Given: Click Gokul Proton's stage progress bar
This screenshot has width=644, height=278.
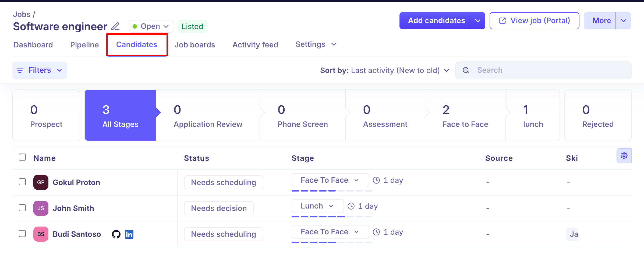Looking at the screenshot, I should [x=332, y=191].
